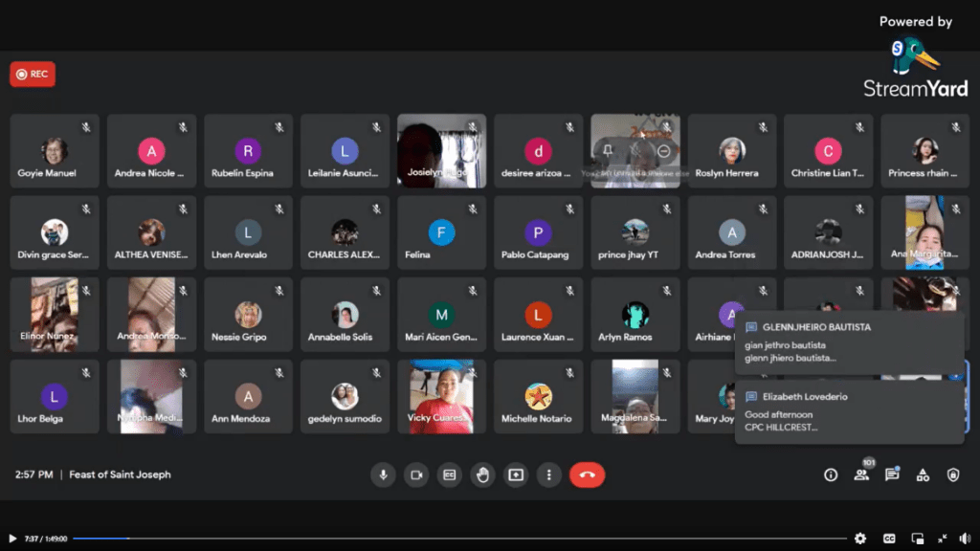This screenshot has height=551, width=980.
Task: Raise hand using the hand icon
Action: (482, 474)
